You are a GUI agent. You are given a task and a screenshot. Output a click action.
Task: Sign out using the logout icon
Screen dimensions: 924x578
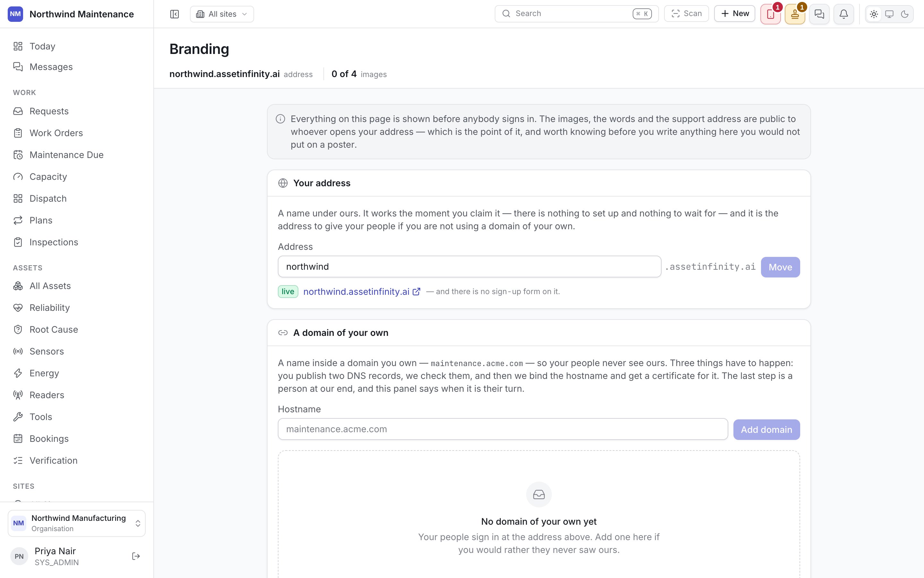pos(136,556)
